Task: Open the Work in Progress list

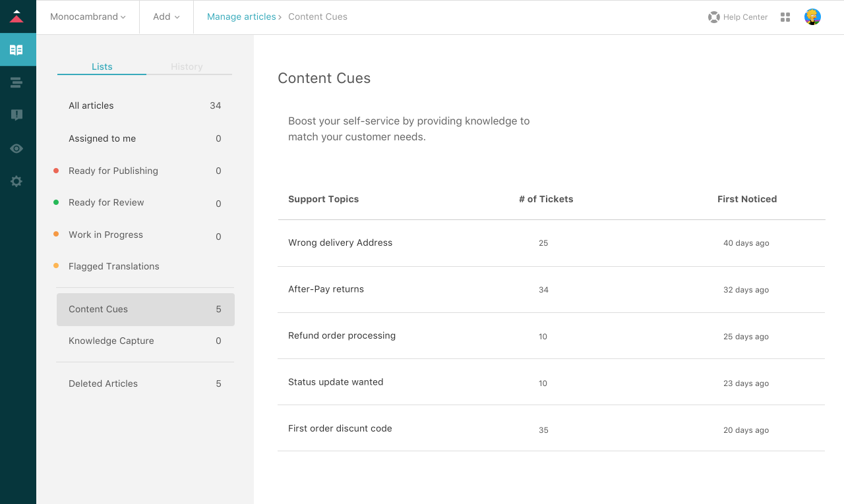Action: click(105, 235)
